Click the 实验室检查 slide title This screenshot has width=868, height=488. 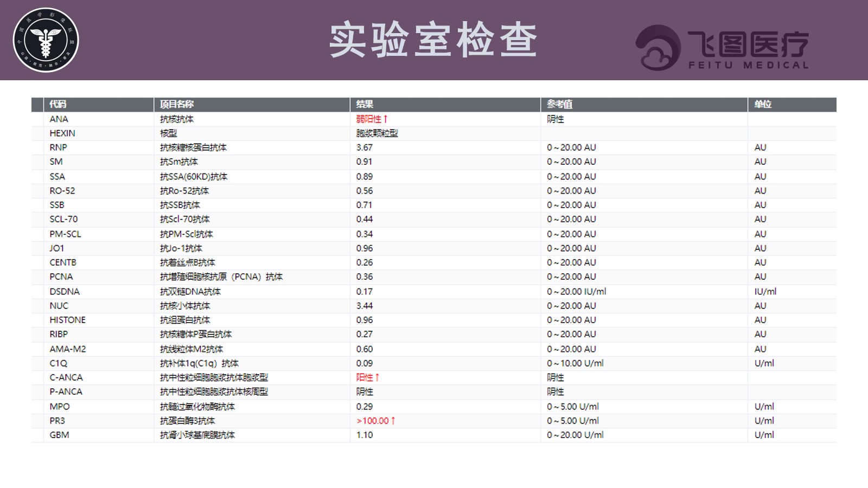(433, 40)
